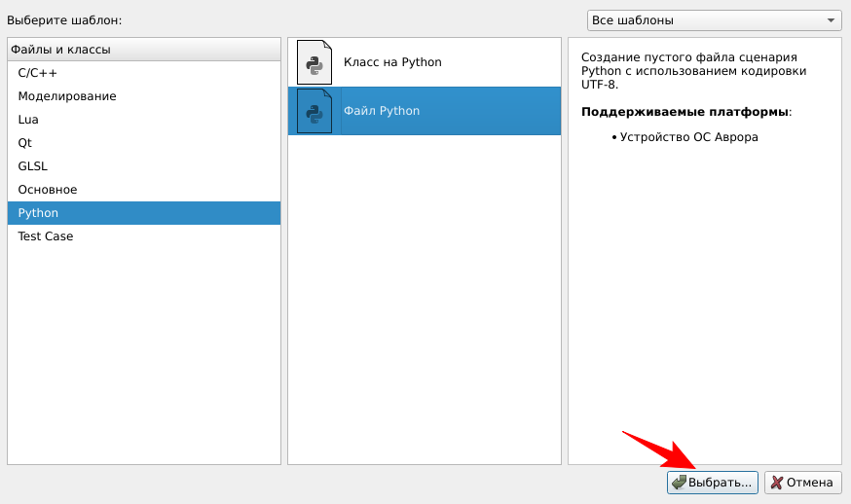Click the template filter dropdown arrow
851x504 pixels.
[831, 20]
